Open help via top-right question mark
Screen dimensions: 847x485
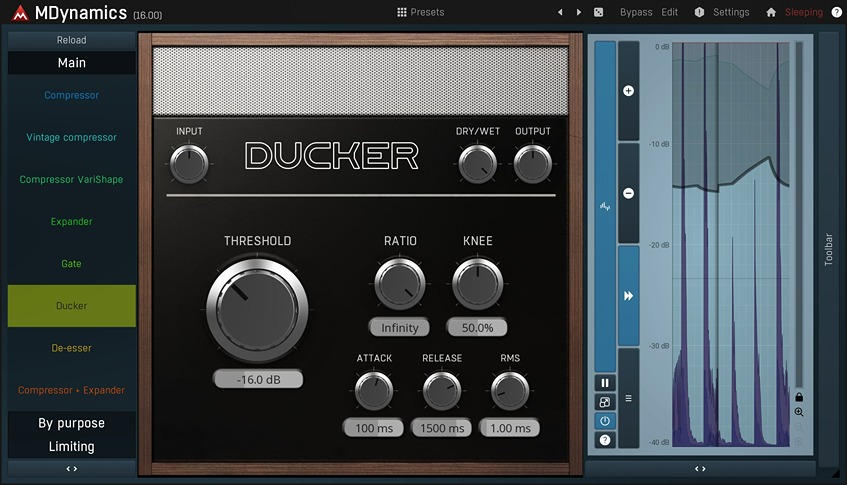[837, 13]
